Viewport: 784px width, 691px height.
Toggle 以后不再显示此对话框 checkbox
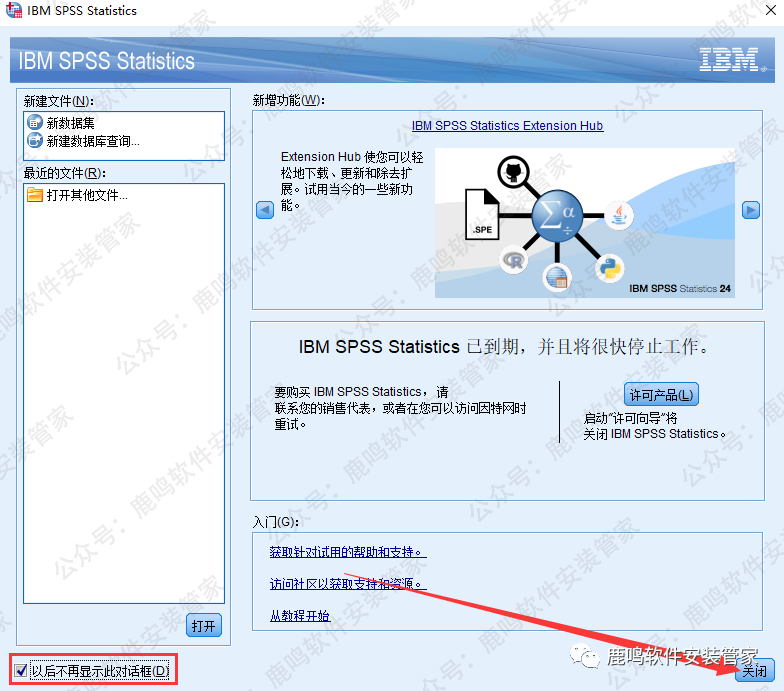coord(20,670)
